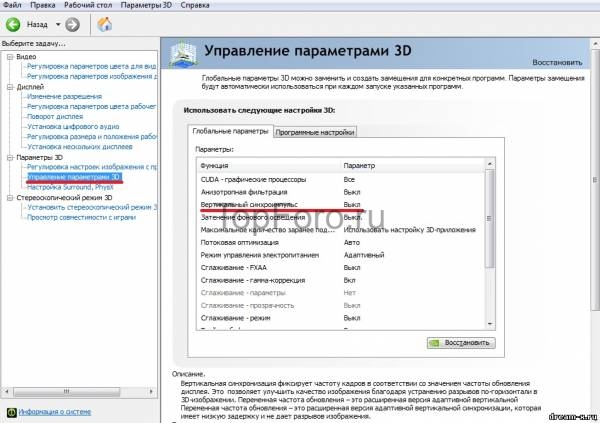Select CUDA - графические процессоры row
600x423 pixels.
coord(341,180)
